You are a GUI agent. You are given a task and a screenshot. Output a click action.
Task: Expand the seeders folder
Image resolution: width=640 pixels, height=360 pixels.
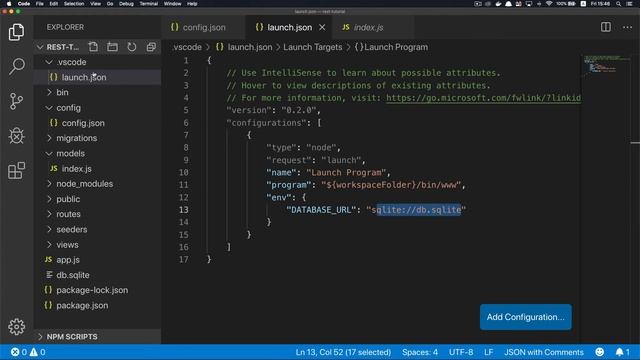click(x=49, y=229)
